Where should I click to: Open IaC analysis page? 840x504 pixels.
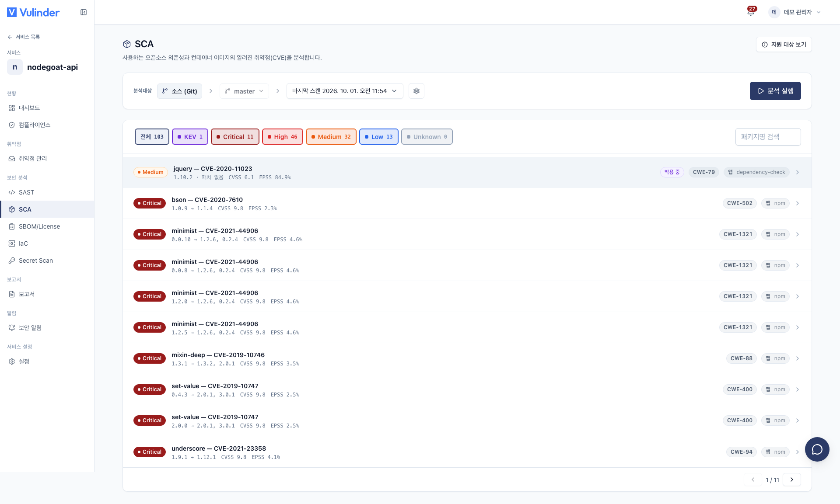click(x=47, y=243)
